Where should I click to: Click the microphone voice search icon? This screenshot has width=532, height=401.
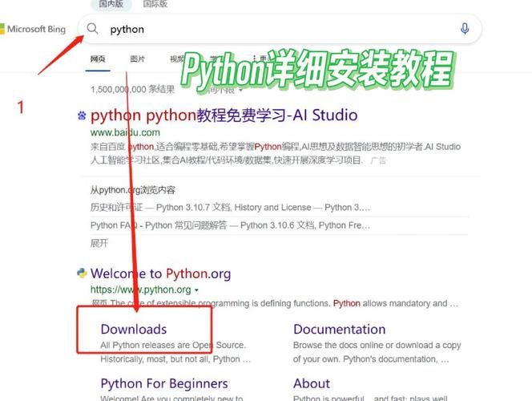[x=465, y=29]
